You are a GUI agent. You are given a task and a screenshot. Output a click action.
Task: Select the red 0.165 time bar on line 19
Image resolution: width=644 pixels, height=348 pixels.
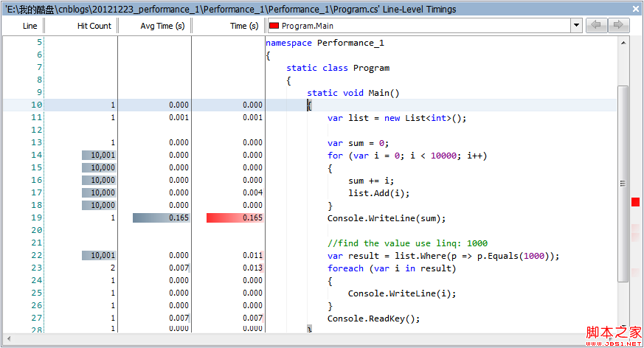point(235,218)
